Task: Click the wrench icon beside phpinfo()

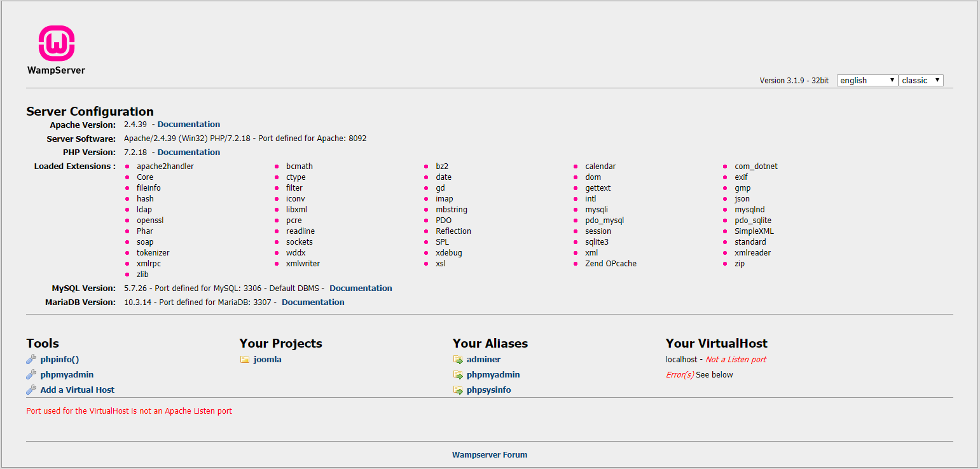Action: [31, 360]
